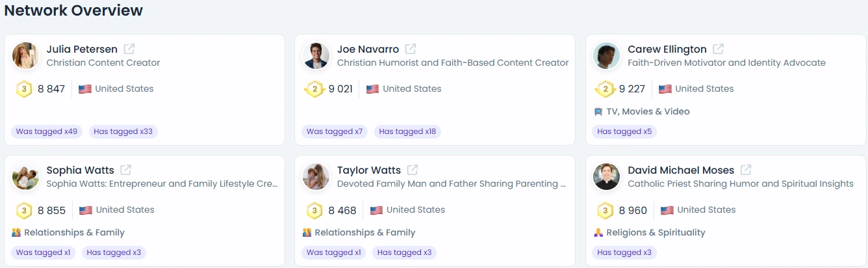Click Sophia Watts' Relationships & Family category icon
Image resolution: width=868 pixels, height=268 pixels.
coord(16,232)
